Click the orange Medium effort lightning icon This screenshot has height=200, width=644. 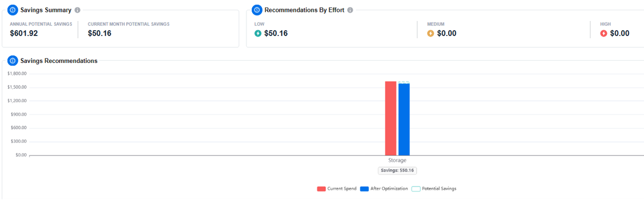(x=430, y=33)
